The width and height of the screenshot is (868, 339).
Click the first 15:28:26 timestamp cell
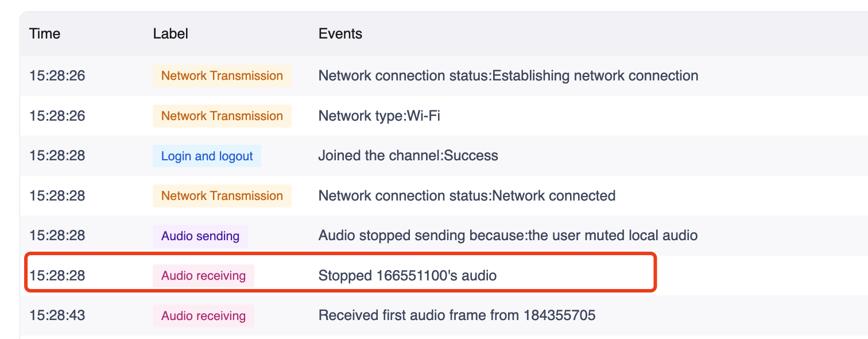(x=57, y=76)
